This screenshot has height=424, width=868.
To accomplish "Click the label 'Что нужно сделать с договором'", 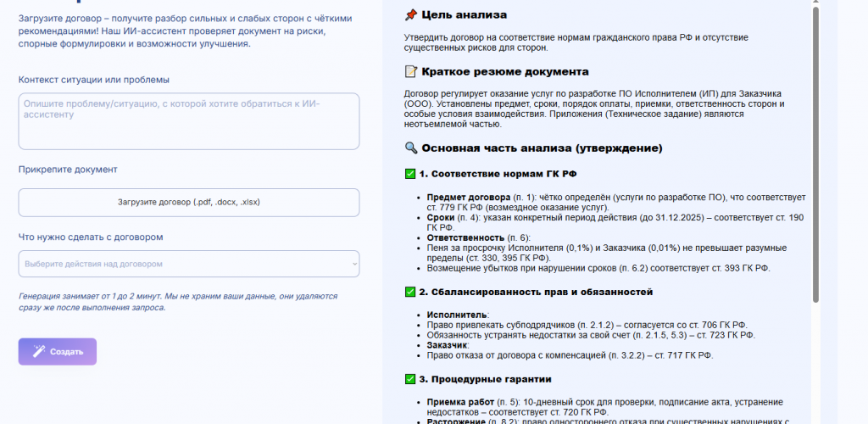I will [91, 237].
